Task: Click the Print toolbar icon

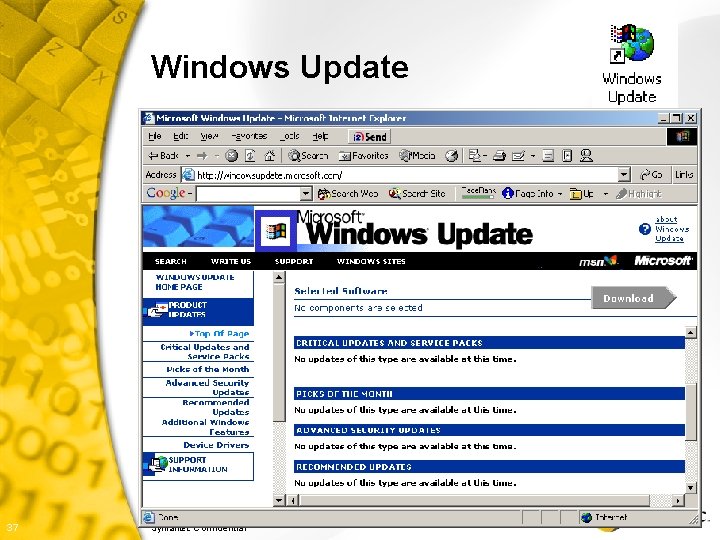Action: tap(499, 156)
